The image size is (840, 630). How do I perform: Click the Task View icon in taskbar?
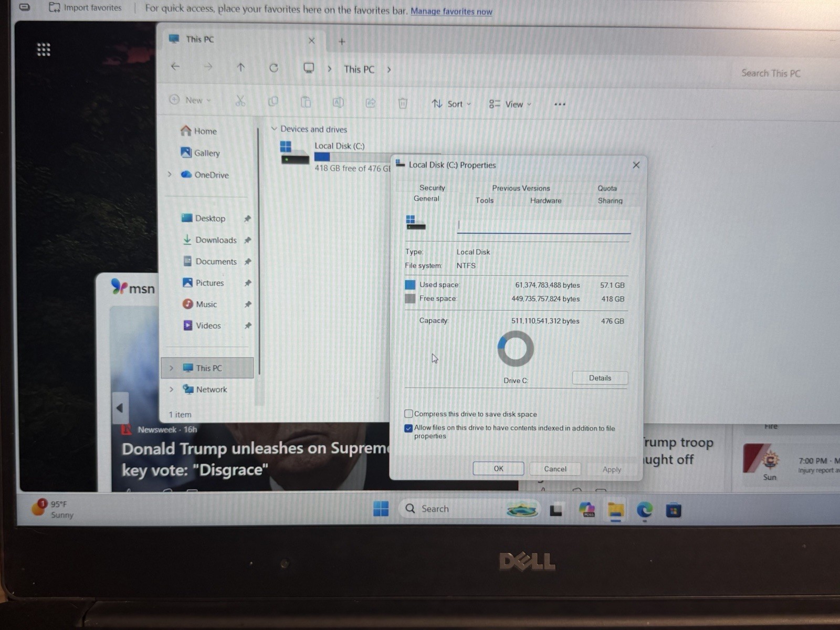tap(556, 509)
